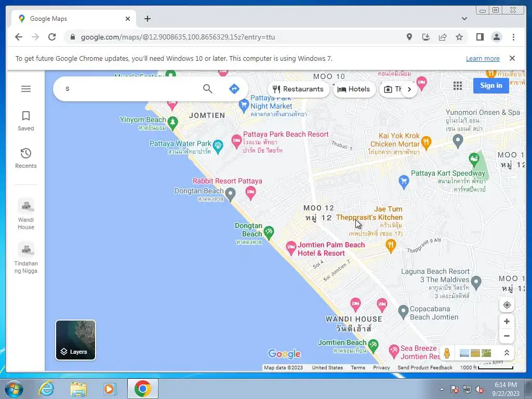Click the install app icon in address bar
Viewport: 532px width, 399px height.
click(x=426, y=37)
